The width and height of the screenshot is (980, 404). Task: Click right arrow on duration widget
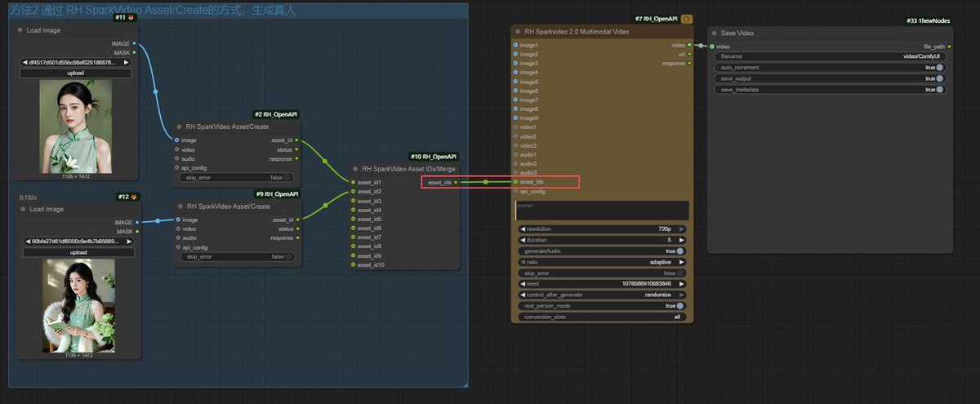(x=683, y=240)
